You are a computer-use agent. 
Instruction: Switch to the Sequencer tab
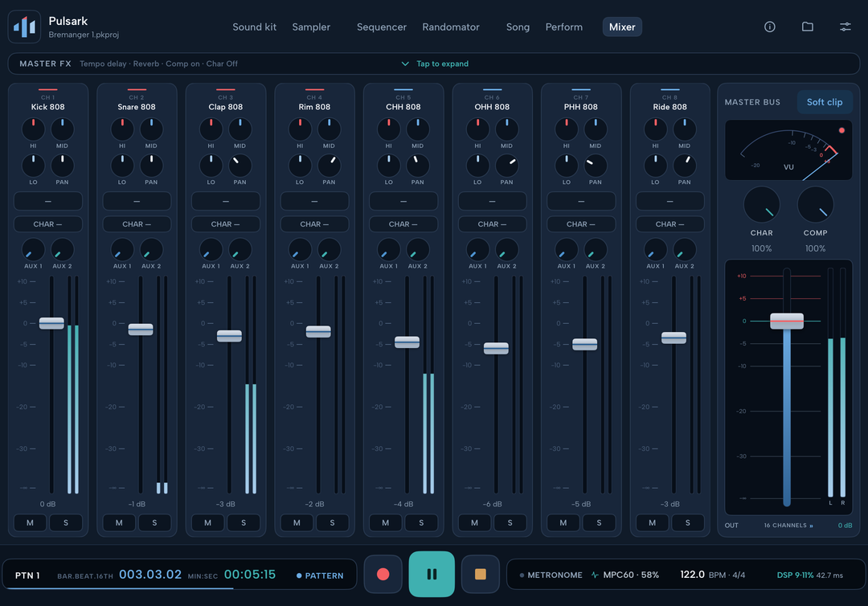(x=382, y=27)
